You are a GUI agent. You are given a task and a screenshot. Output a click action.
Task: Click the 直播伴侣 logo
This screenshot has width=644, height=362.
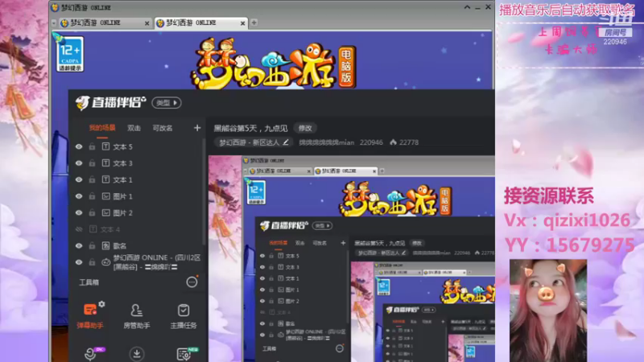(110, 103)
